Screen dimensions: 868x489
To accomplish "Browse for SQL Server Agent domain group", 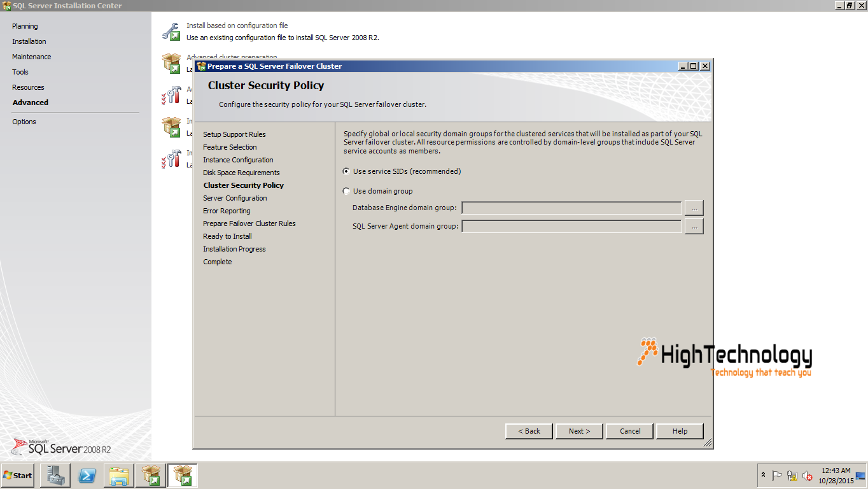I will click(x=694, y=227).
